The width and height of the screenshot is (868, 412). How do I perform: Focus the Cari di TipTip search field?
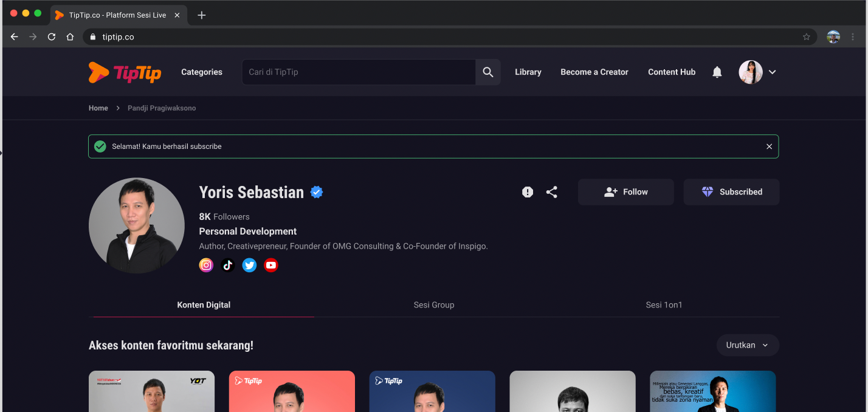click(x=359, y=72)
